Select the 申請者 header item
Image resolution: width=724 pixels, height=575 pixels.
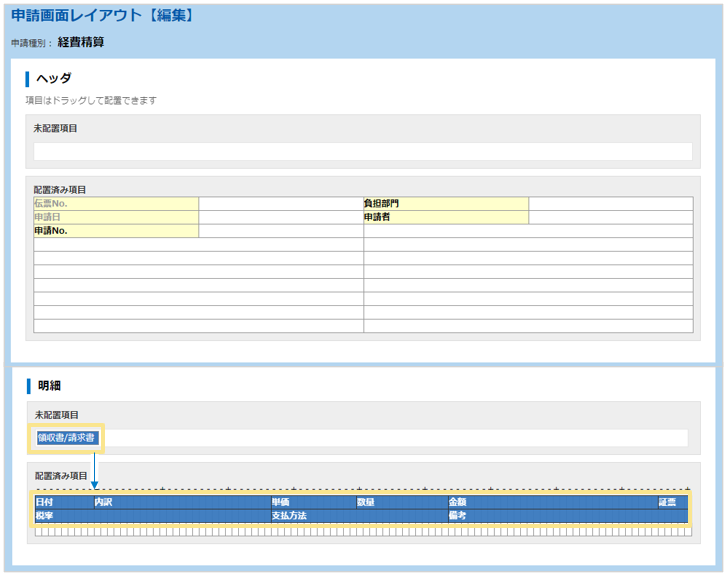(445, 217)
